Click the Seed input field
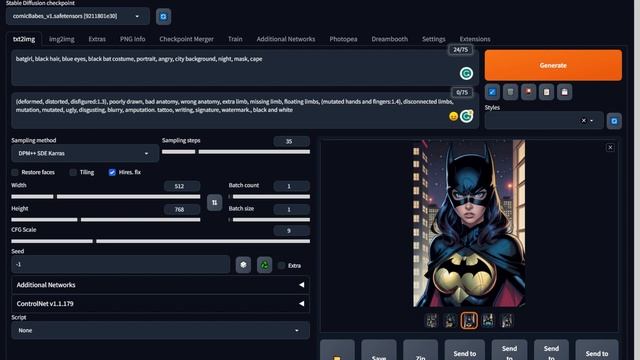Viewport: 640px width, 360px height. click(120, 264)
